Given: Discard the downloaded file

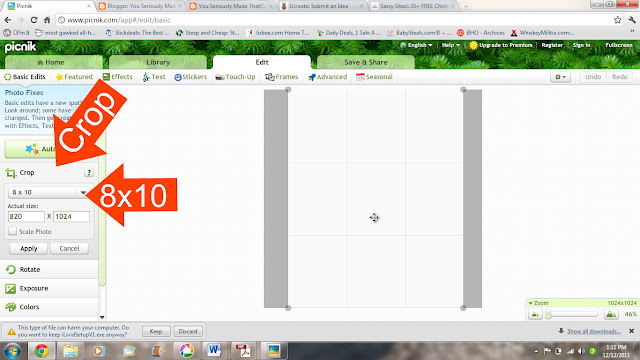Looking at the screenshot, I should 188,331.
